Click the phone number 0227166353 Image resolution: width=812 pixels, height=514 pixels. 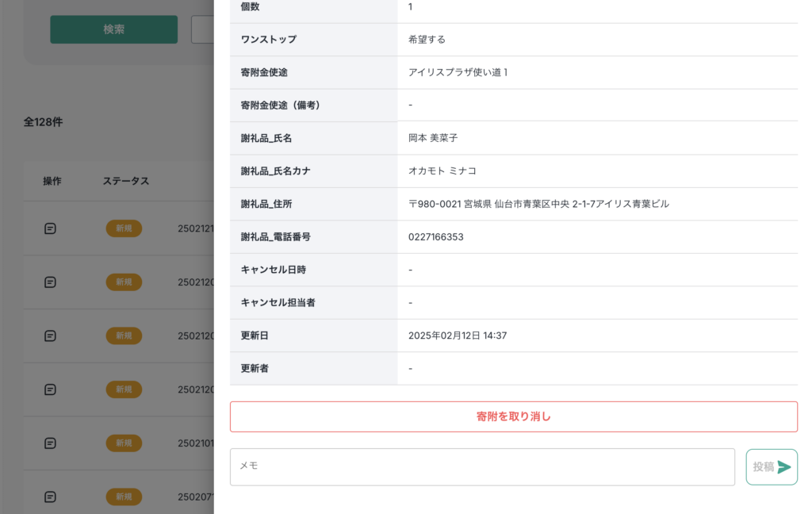(435, 237)
